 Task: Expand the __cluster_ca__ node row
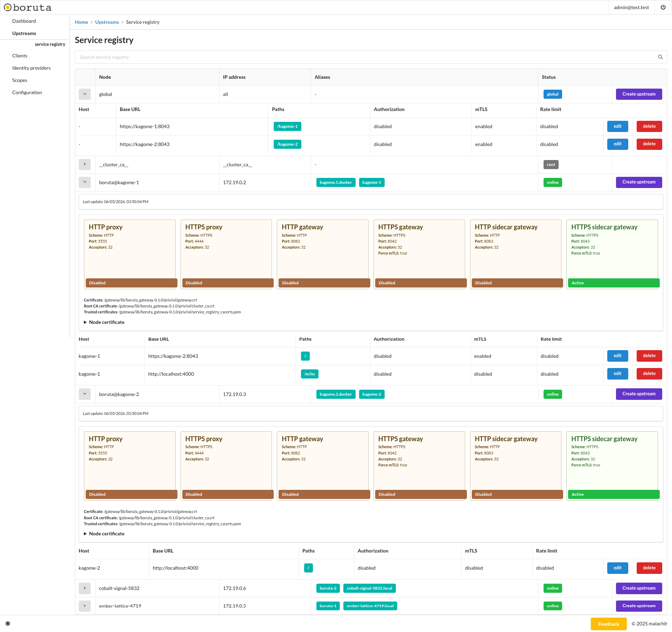click(85, 165)
